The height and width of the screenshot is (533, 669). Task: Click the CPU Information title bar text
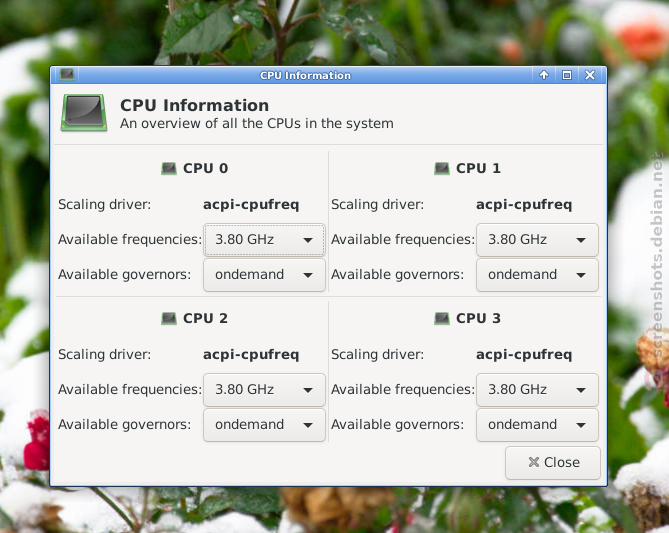305,76
